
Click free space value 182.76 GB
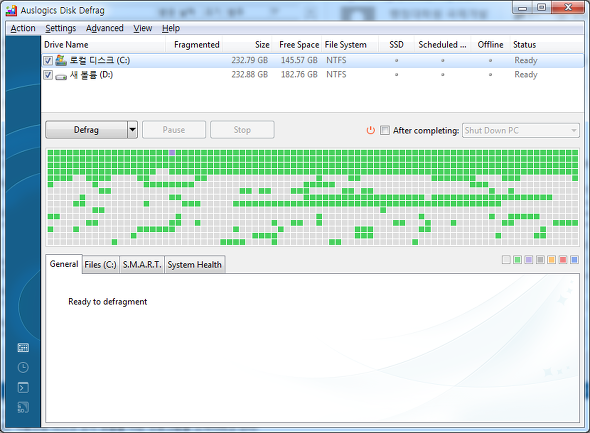tap(299, 74)
